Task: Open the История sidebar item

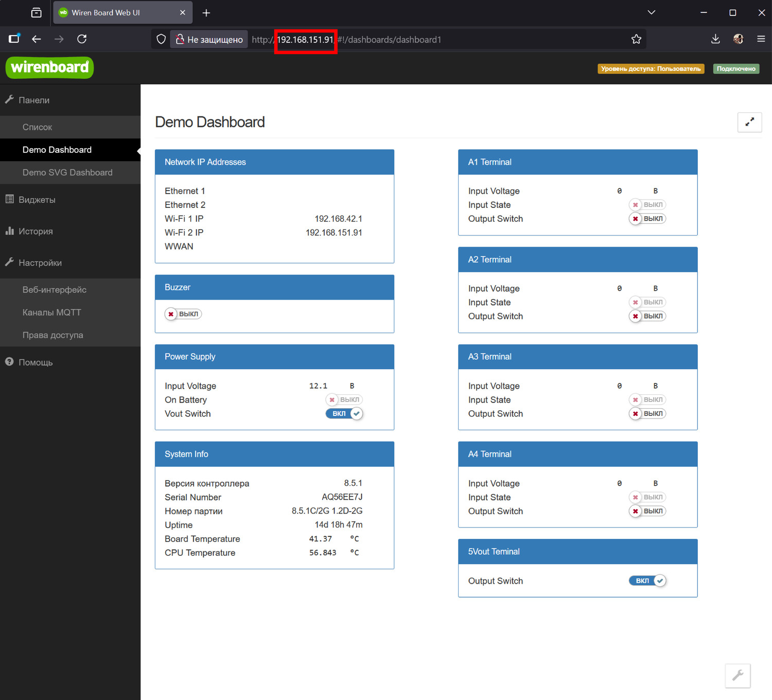Action: [36, 232]
